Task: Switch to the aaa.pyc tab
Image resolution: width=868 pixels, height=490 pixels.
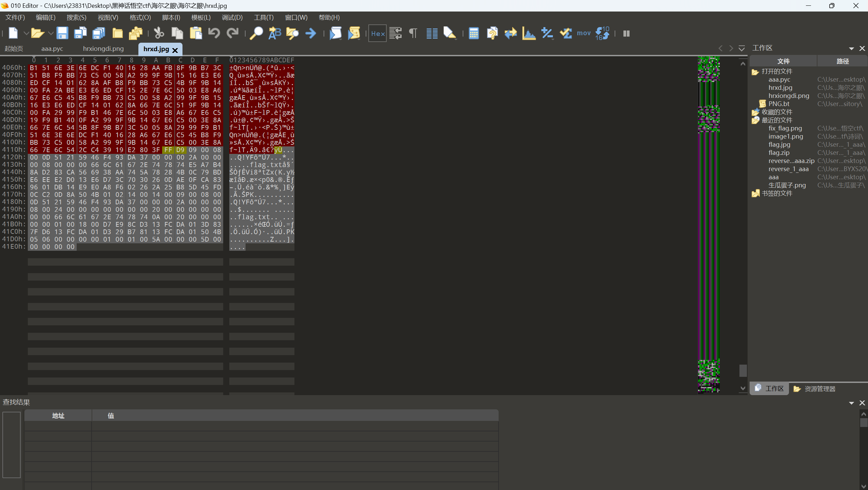Action: [x=52, y=49]
